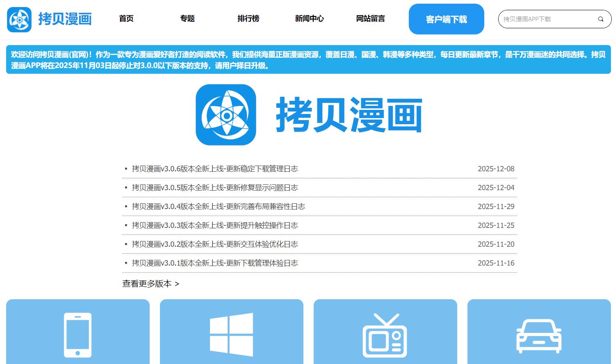Screen dimensions: 613x364
Task: Open the 专题 menu item
Action: pyautogui.click(x=187, y=18)
